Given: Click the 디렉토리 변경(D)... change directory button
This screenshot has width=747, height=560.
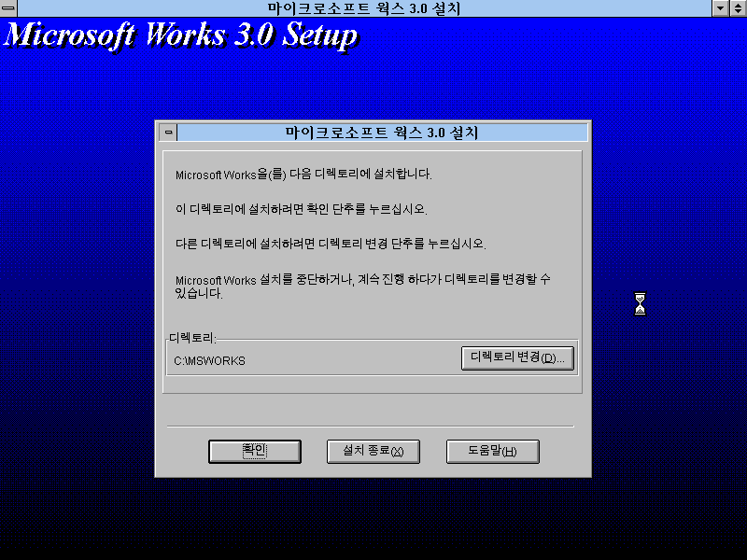Looking at the screenshot, I should point(517,357).
